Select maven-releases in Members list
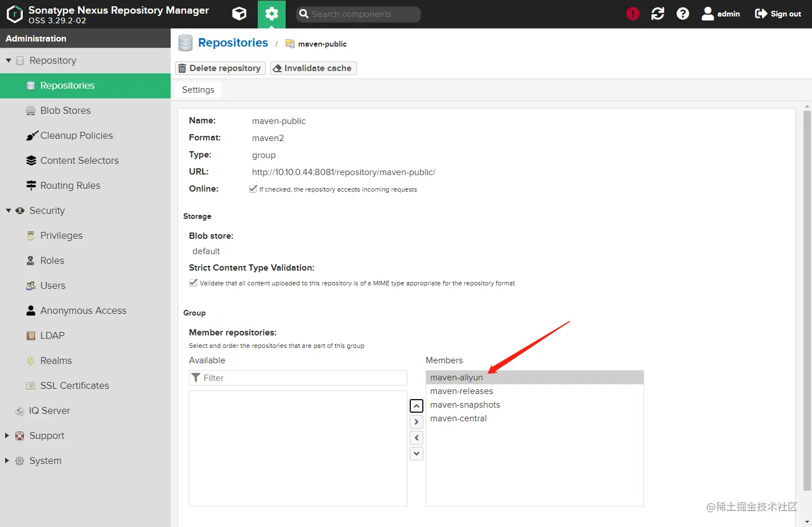 pos(535,391)
